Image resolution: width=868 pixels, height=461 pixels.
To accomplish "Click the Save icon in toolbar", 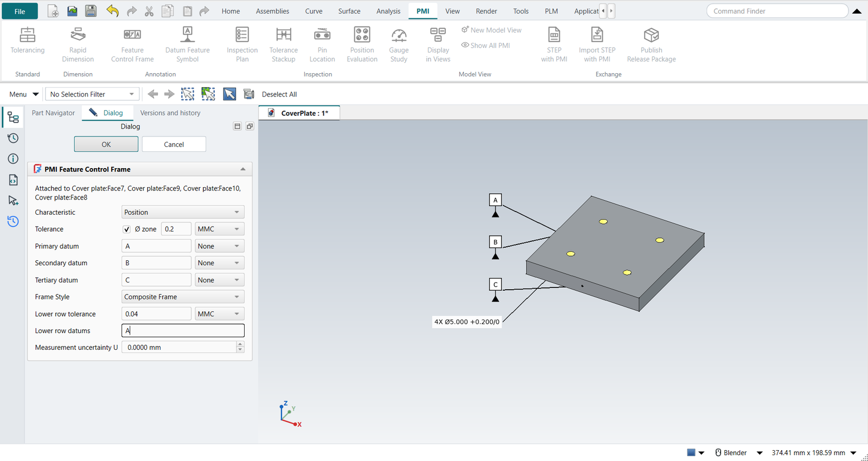I will pos(91,11).
